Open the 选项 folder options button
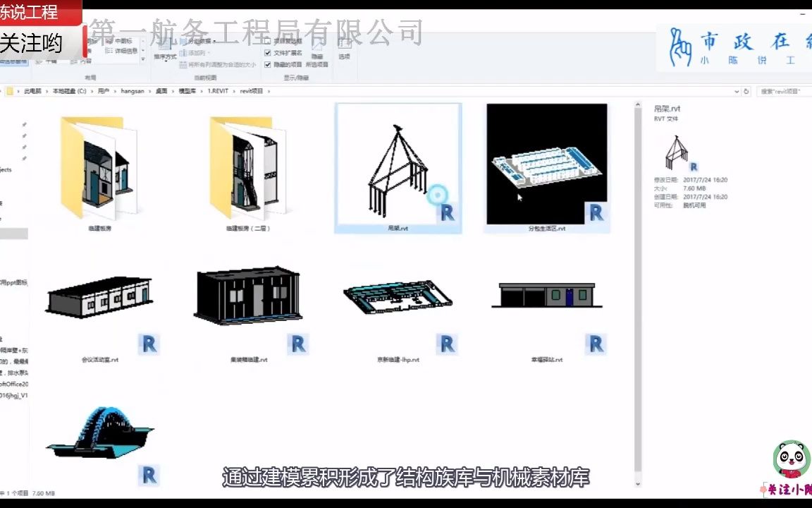Screen dimensions: 812x508 pyautogui.click(x=345, y=49)
